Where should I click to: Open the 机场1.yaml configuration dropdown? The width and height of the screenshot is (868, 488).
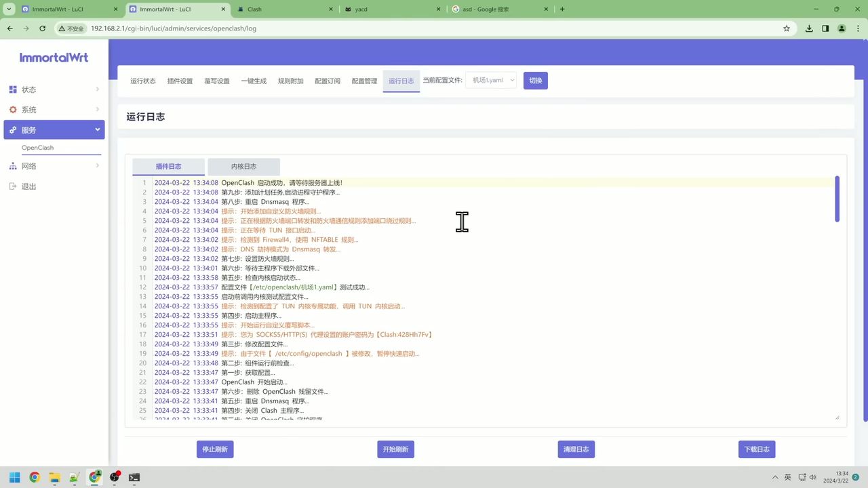pos(492,80)
